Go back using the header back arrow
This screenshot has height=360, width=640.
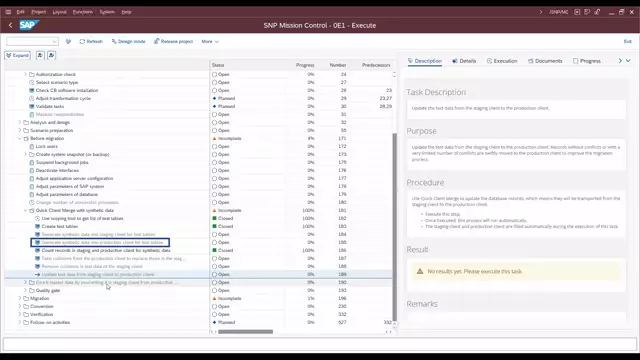point(10,25)
